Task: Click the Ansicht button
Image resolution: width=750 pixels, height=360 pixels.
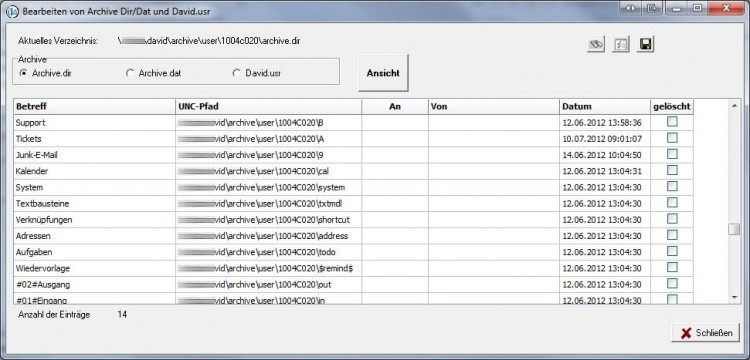Action: pyautogui.click(x=383, y=73)
